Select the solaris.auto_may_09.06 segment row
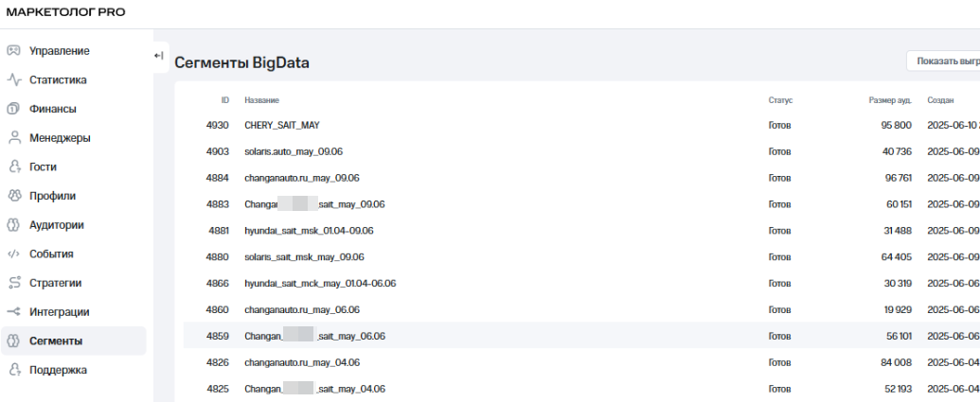 pyautogui.click(x=301, y=151)
